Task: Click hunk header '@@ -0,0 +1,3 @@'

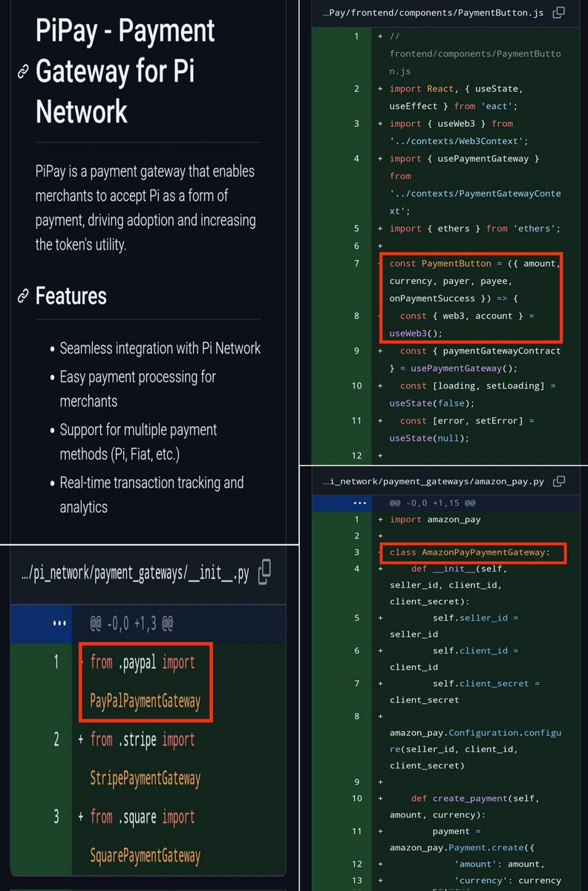Action: click(131, 624)
